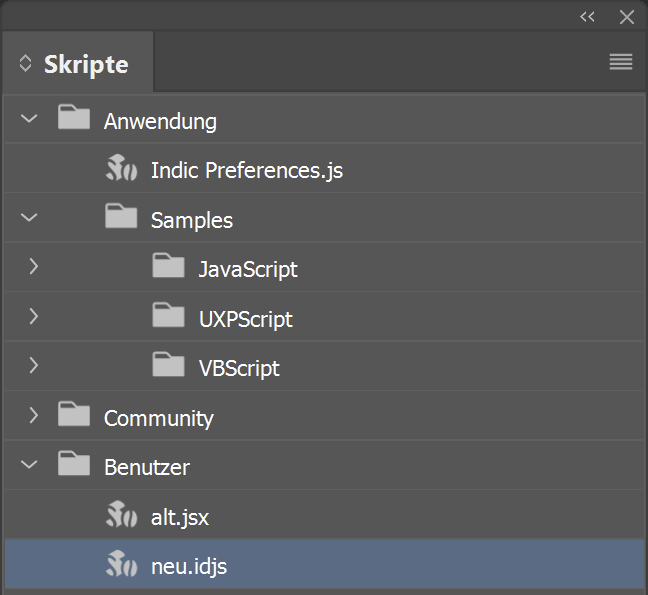The width and height of the screenshot is (648, 595).
Task: Close the Skripte panel with X
Action: [627, 17]
